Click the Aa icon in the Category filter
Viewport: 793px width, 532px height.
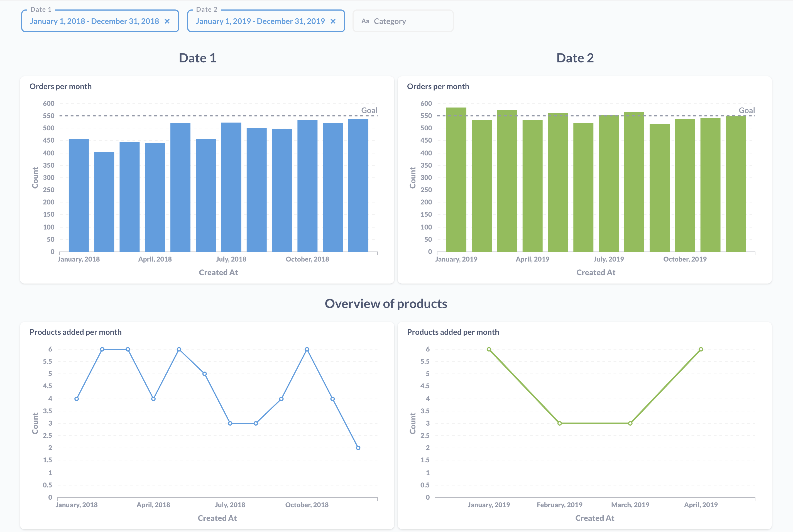pyautogui.click(x=366, y=21)
